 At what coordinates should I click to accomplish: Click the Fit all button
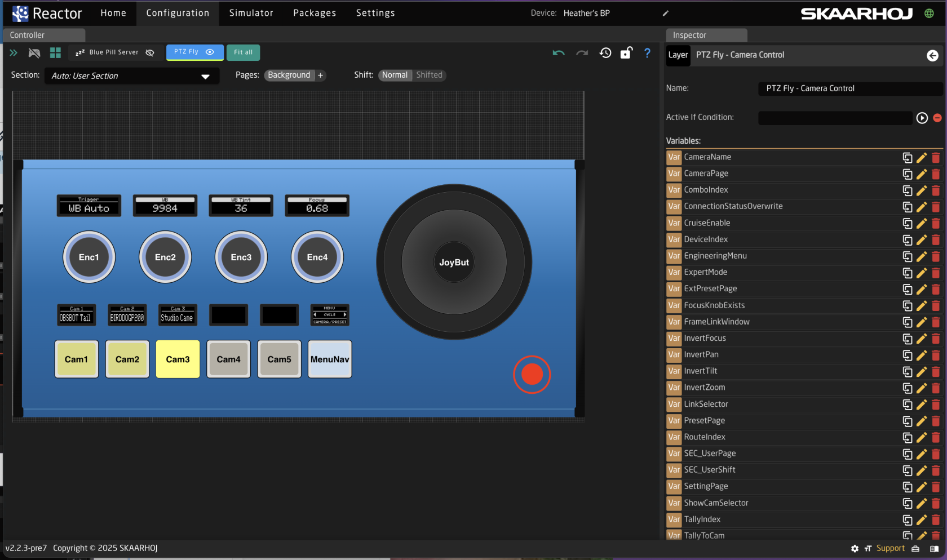coord(243,52)
